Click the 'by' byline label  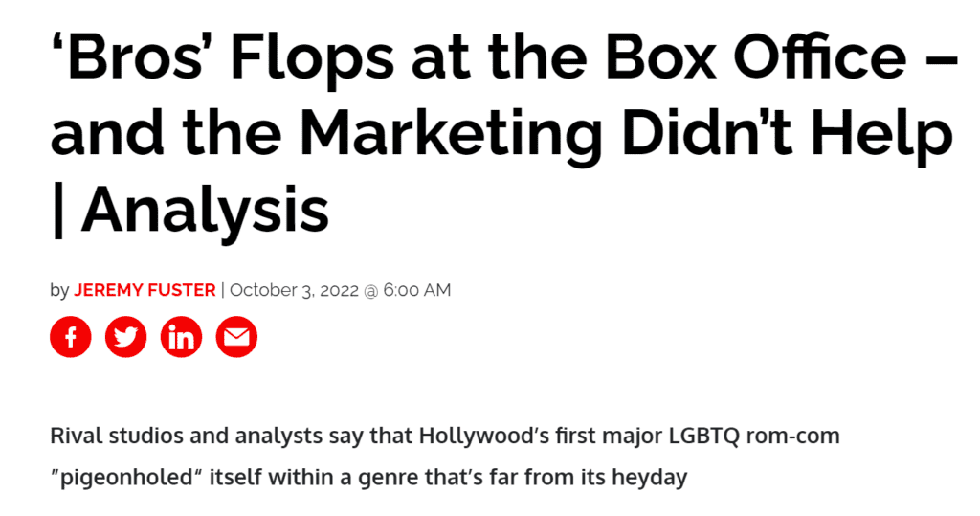coord(59,291)
